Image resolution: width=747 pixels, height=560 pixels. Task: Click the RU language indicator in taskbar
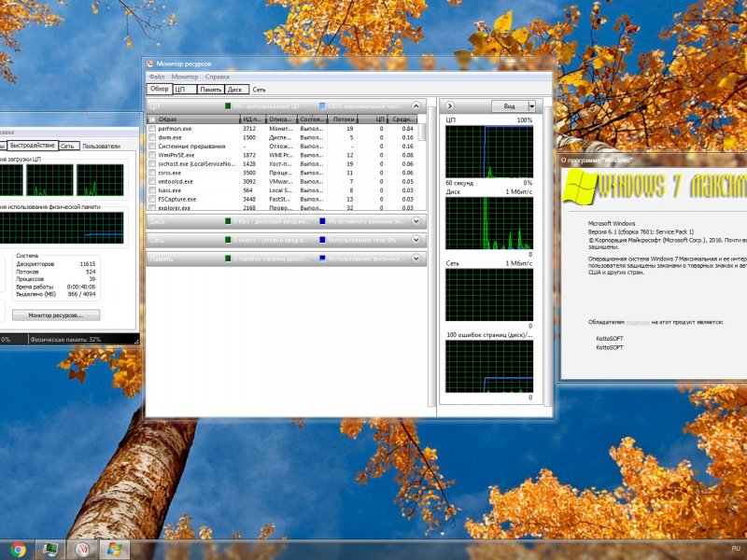point(736,549)
